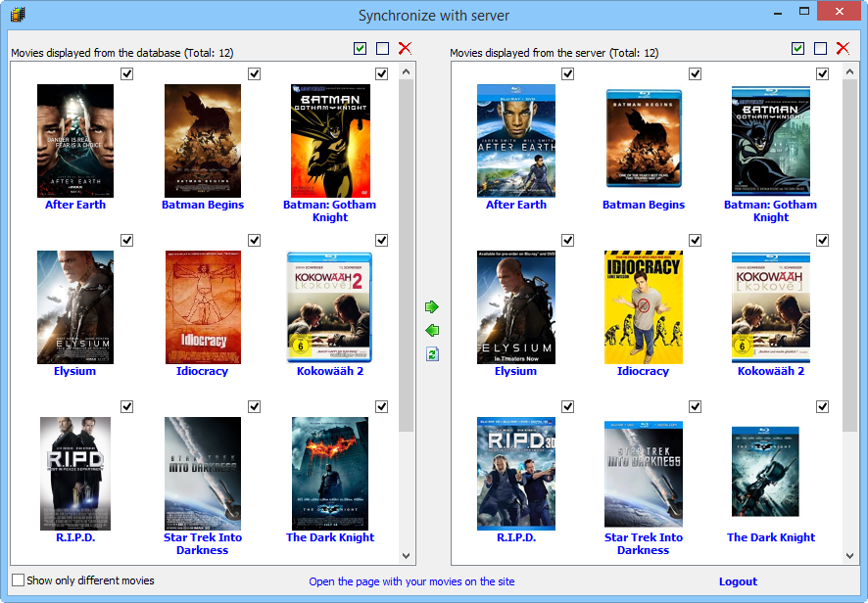The width and height of the screenshot is (868, 603).
Task: Click server list scrollbar up arrow
Action: tap(850, 71)
